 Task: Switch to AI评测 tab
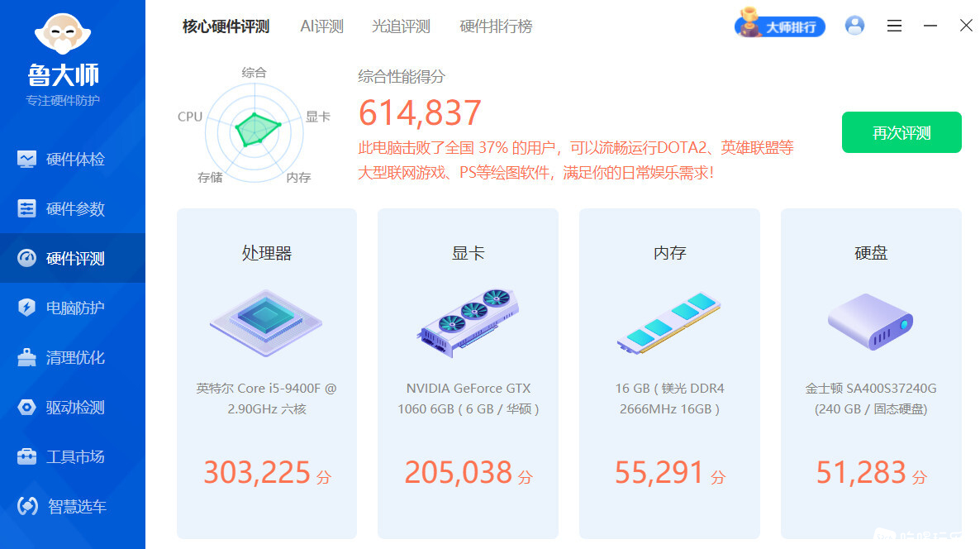[x=322, y=26]
